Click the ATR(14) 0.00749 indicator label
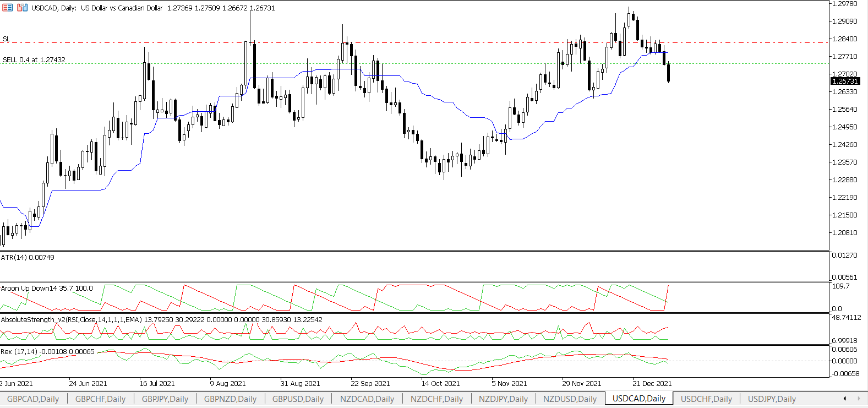Viewport: 868px width, 408px height. 28,257
